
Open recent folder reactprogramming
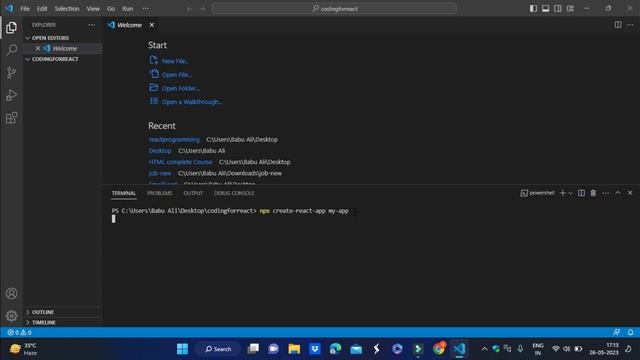[174, 140]
